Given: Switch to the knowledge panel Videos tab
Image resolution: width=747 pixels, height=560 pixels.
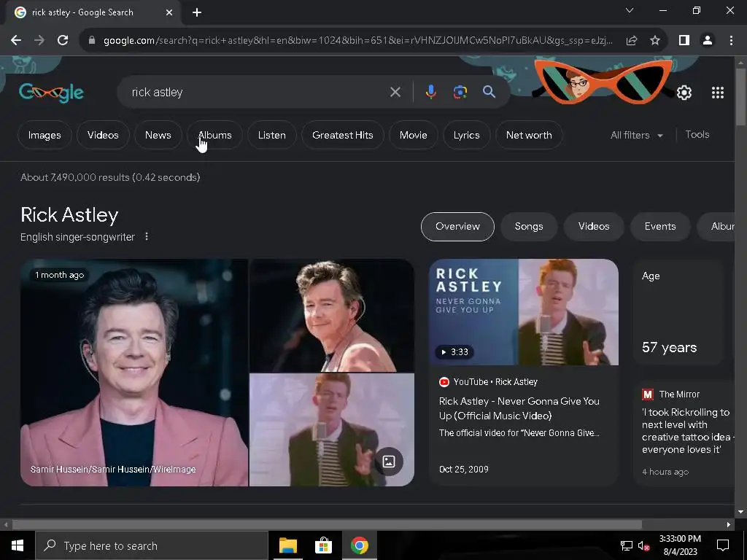Looking at the screenshot, I should click(594, 227).
